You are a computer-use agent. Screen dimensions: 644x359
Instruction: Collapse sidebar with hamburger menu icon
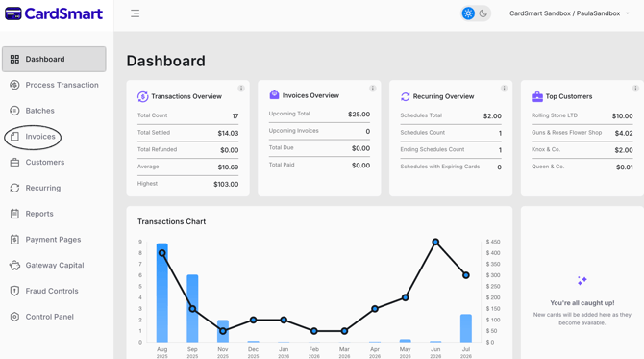point(136,13)
